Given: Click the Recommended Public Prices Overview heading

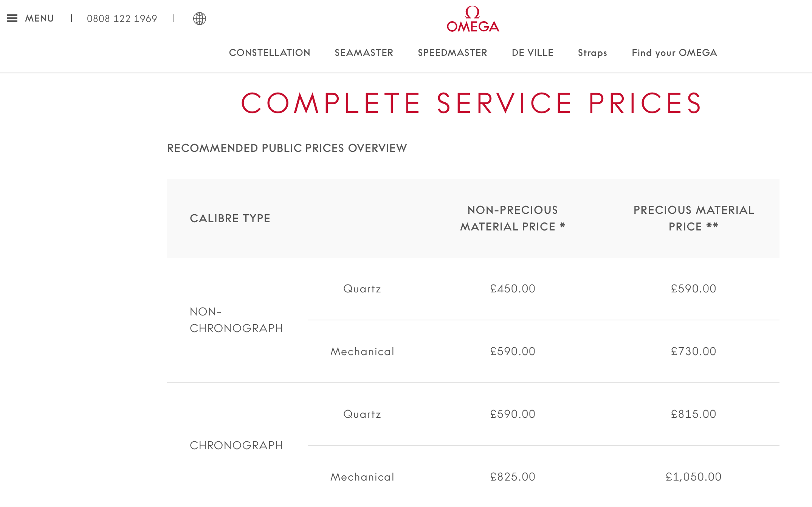Looking at the screenshot, I should [287, 148].
